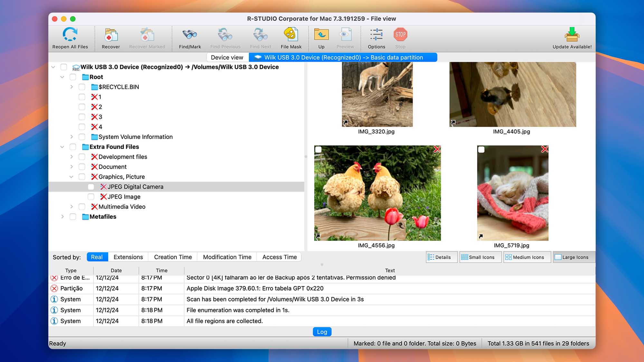This screenshot has width=644, height=362.
Task: Click the $RECYCLE.BIN folder icon
Action: pos(94,87)
